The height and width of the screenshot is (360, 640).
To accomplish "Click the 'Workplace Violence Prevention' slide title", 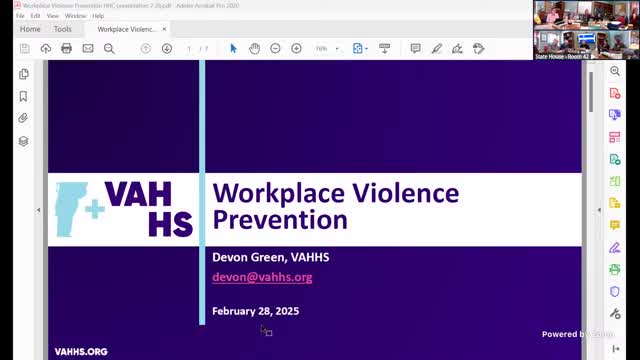I will tap(336, 206).
